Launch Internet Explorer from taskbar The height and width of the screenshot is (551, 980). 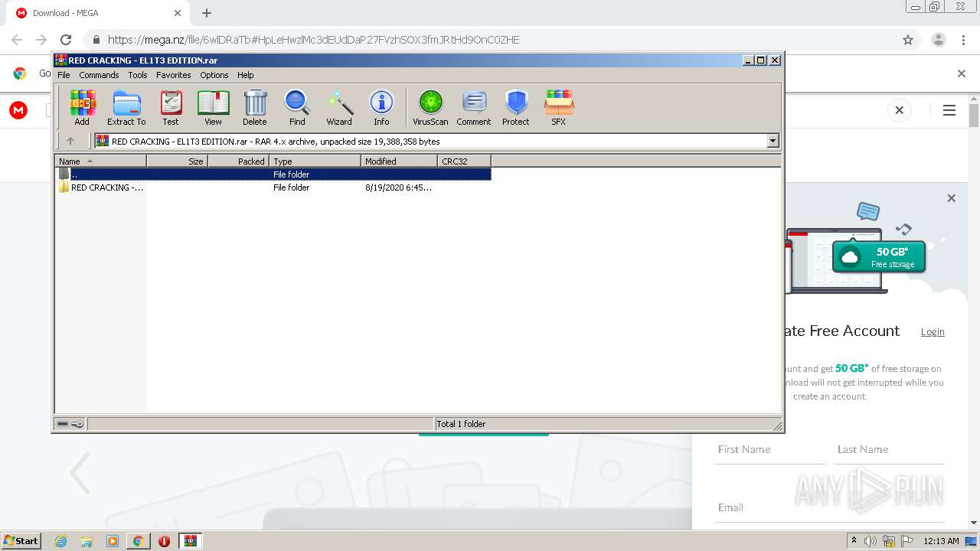[x=60, y=541]
